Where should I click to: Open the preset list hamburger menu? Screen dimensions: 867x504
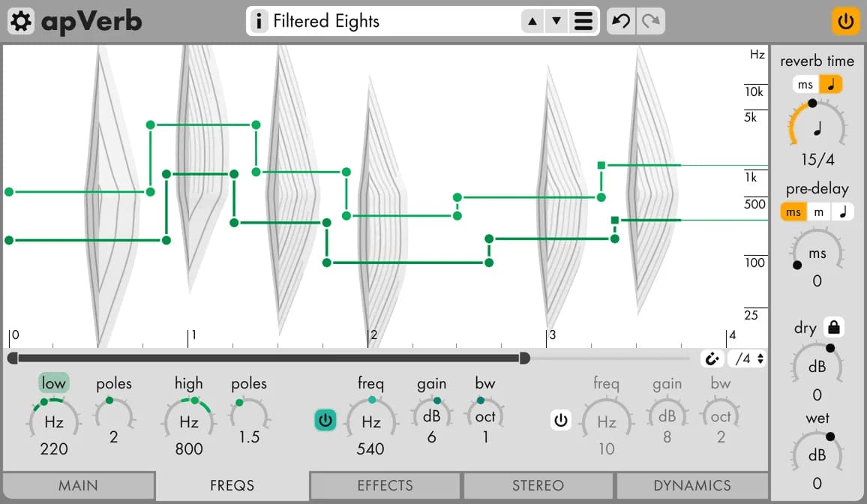(583, 21)
